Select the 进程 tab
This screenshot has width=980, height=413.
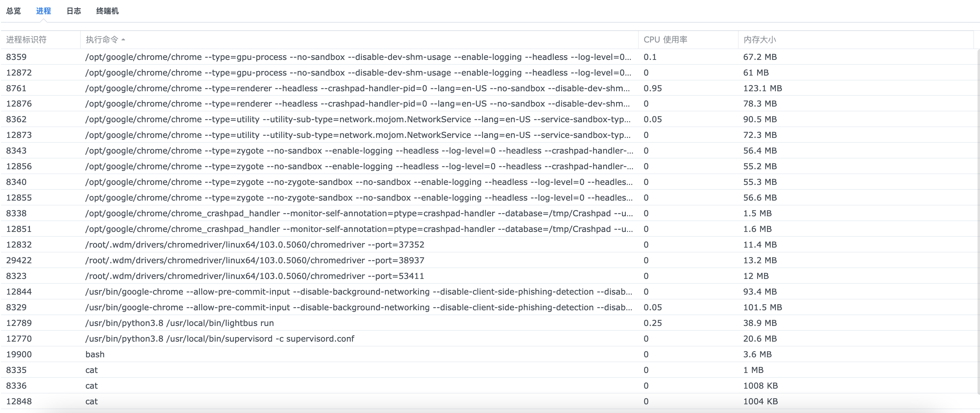click(44, 11)
